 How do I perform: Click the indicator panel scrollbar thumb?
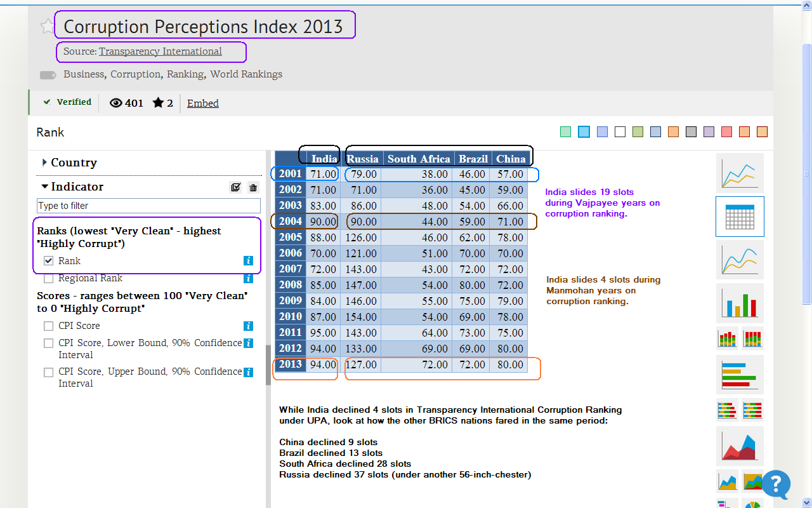268,365
